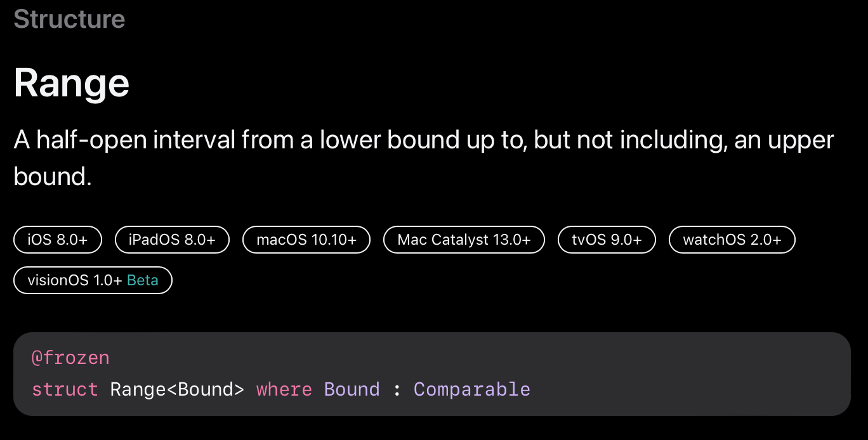Click the half-open interval summary text
Screen dimensions: 868x440
click(x=424, y=157)
